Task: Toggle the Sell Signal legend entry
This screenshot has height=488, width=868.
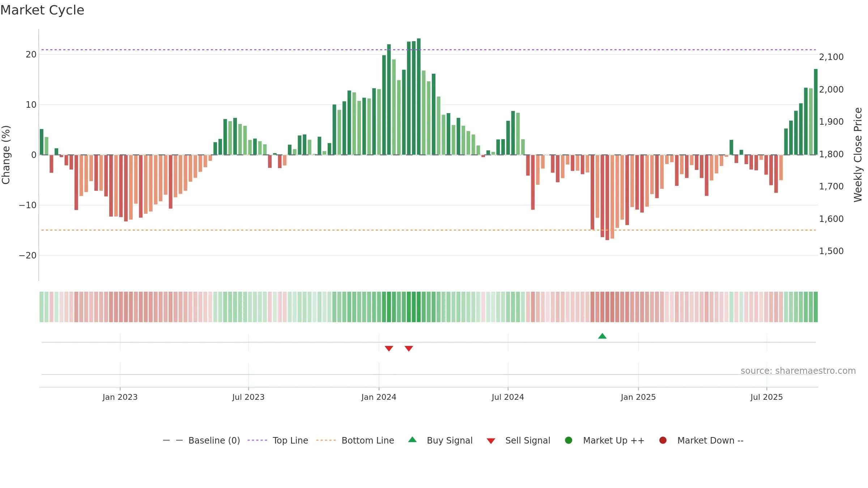Action: (x=518, y=440)
